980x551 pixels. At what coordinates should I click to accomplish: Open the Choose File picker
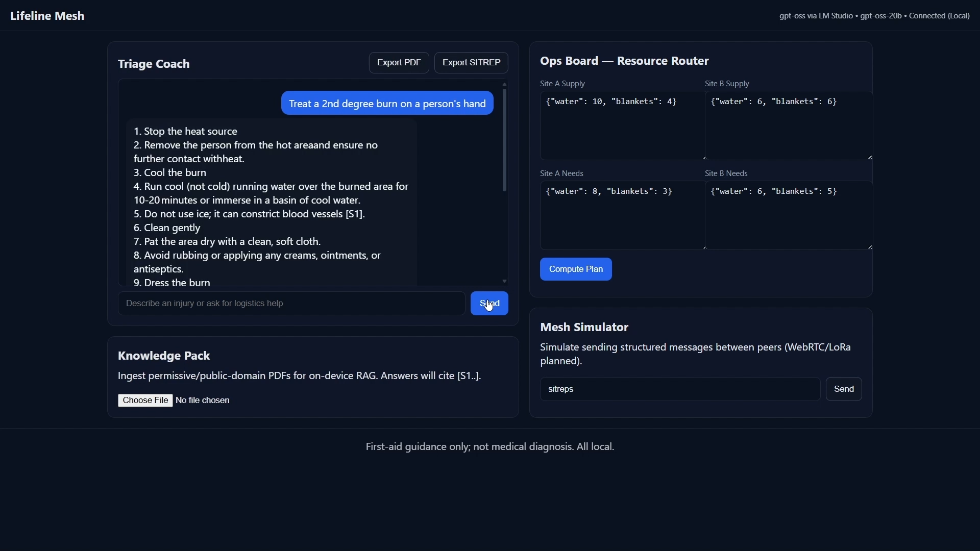pyautogui.click(x=145, y=400)
